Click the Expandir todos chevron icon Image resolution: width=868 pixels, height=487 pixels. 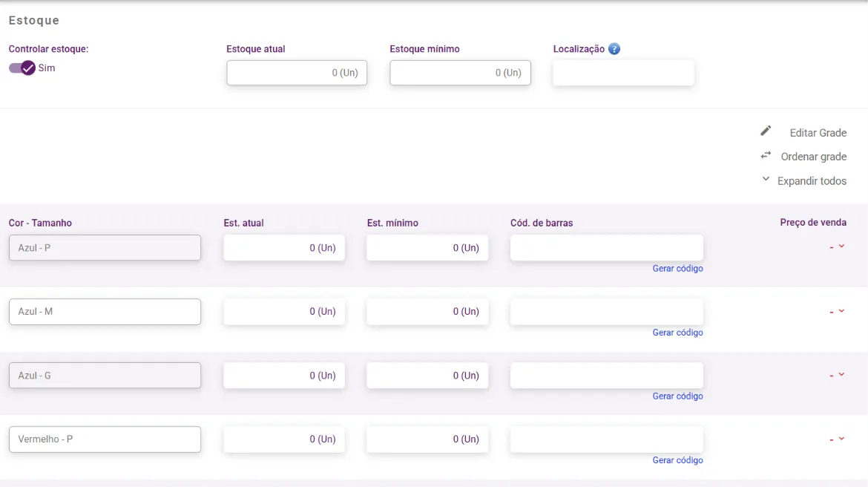(x=766, y=179)
